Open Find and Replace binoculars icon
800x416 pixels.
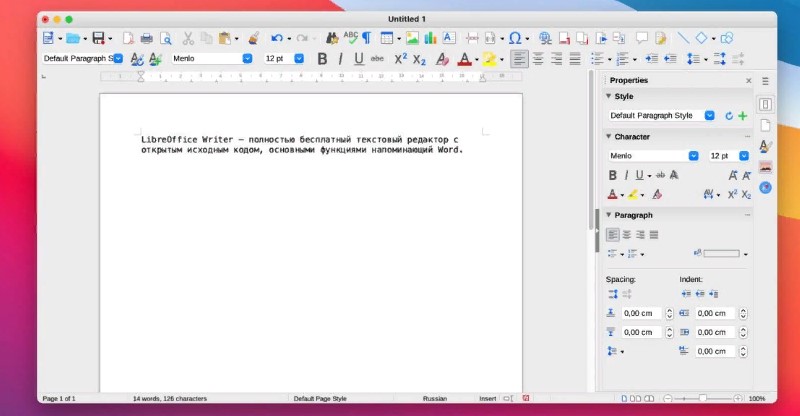(x=331, y=38)
